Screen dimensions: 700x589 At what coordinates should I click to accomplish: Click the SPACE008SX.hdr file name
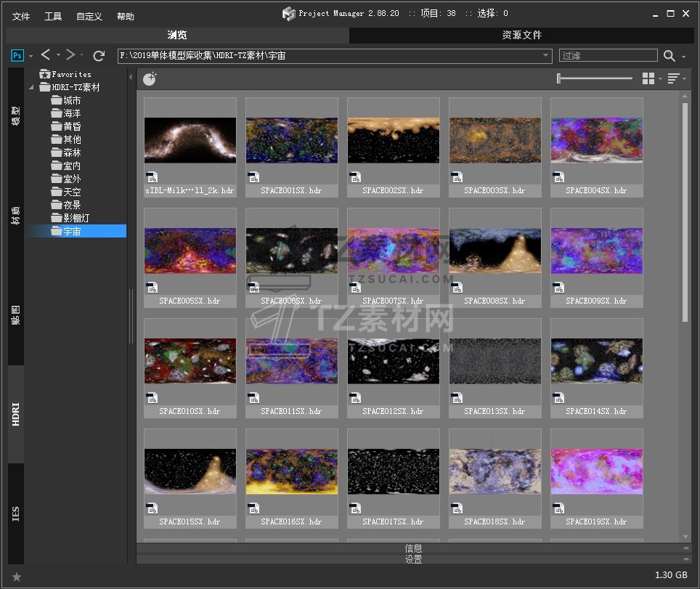[495, 301]
